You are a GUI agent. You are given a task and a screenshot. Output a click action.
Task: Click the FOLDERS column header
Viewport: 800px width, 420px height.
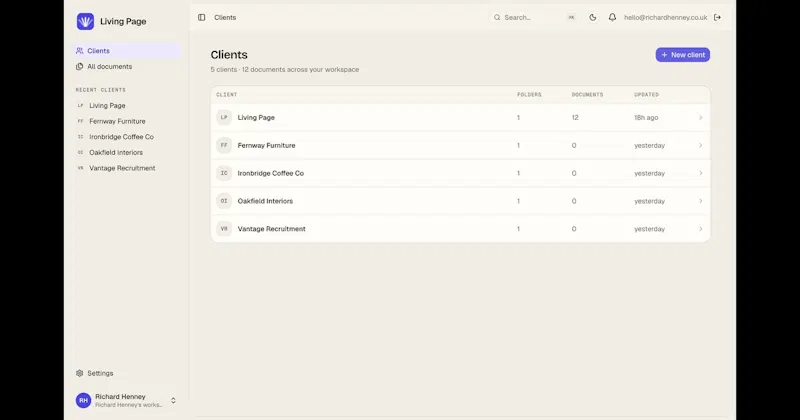[x=529, y=94]
